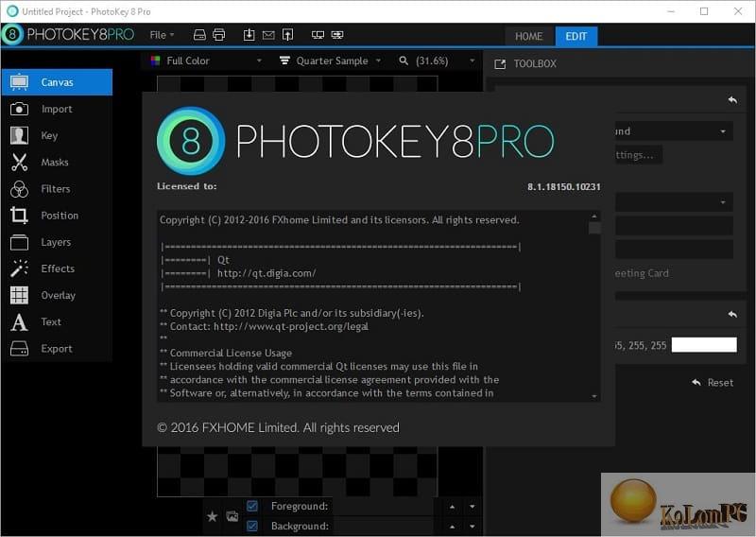Click the version number 8.1.18150.10231
This screenshot has height=537, width=756.
coord(563,186)
